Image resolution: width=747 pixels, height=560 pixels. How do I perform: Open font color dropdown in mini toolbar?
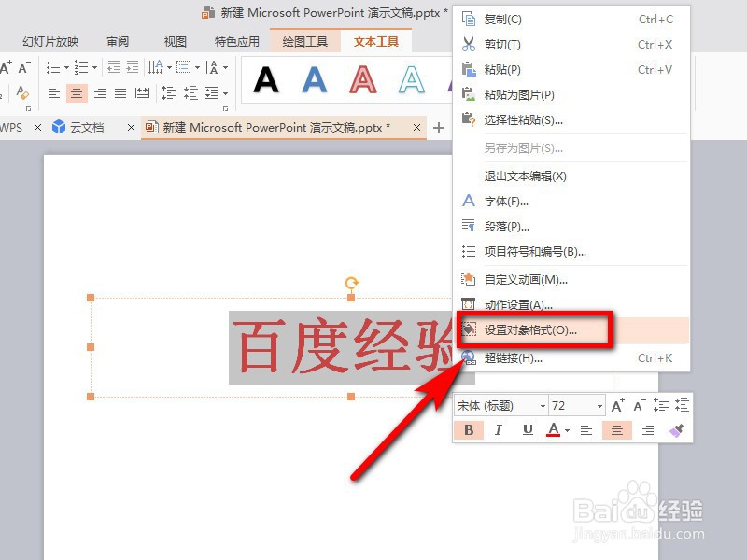pos(567,430)
